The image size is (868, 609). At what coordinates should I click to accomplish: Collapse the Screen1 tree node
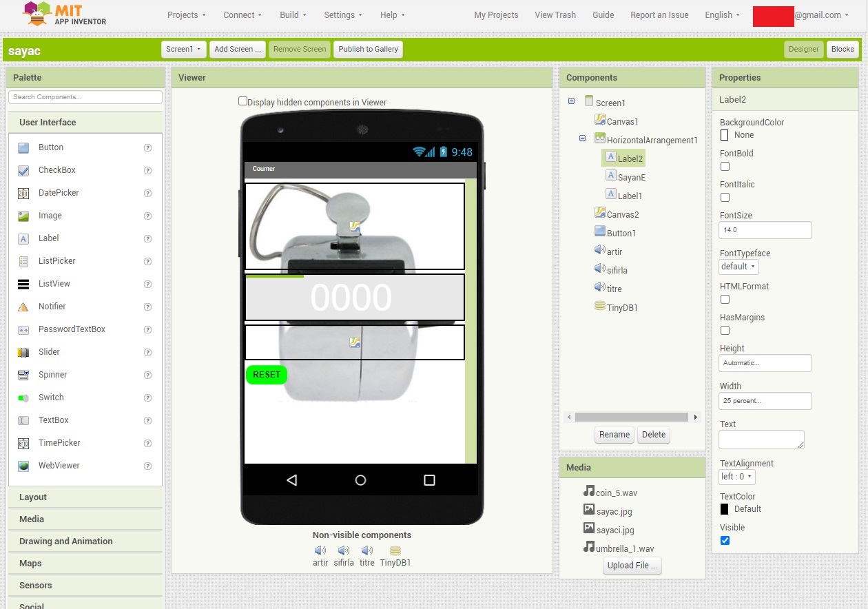[572, 101]
